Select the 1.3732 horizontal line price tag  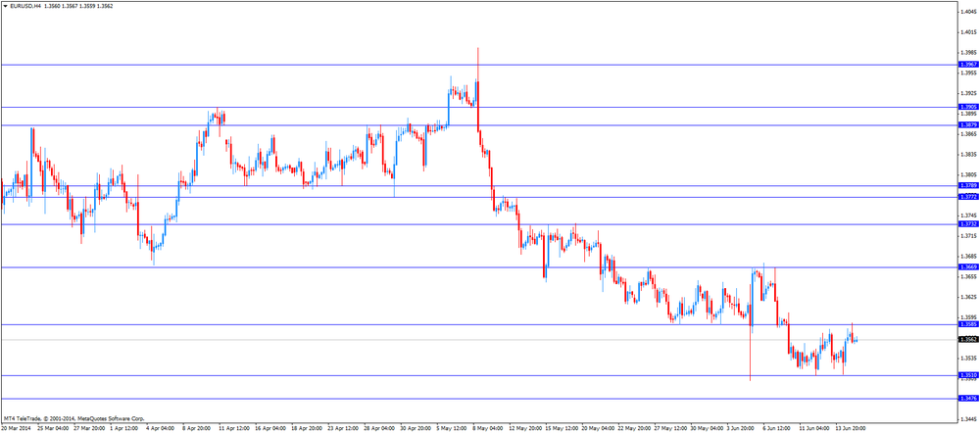pos(969,223)
